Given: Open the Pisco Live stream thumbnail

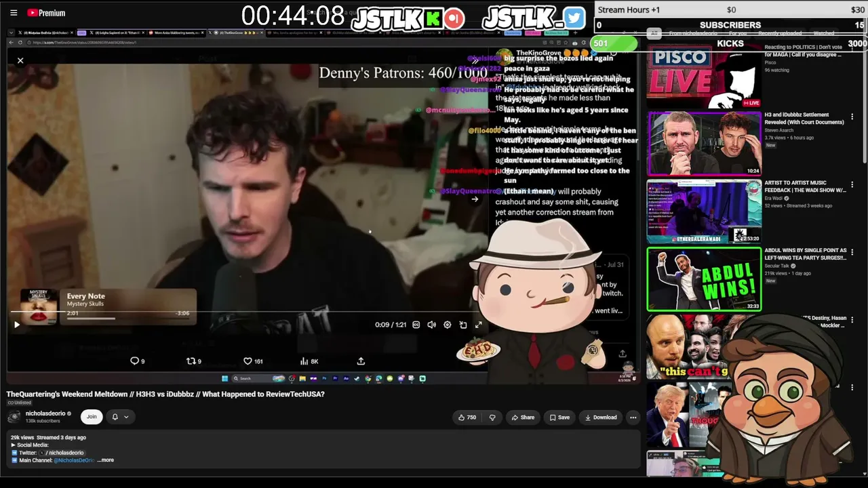Looking at the screenshot, I should point(704,76).
